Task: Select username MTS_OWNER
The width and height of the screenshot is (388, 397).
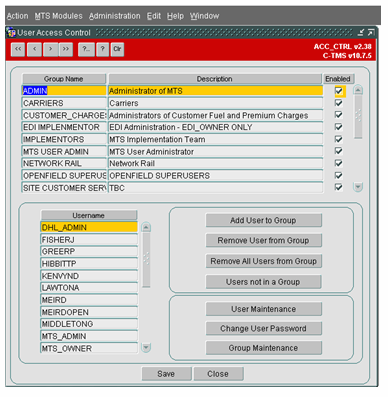Action: [89, 348]
